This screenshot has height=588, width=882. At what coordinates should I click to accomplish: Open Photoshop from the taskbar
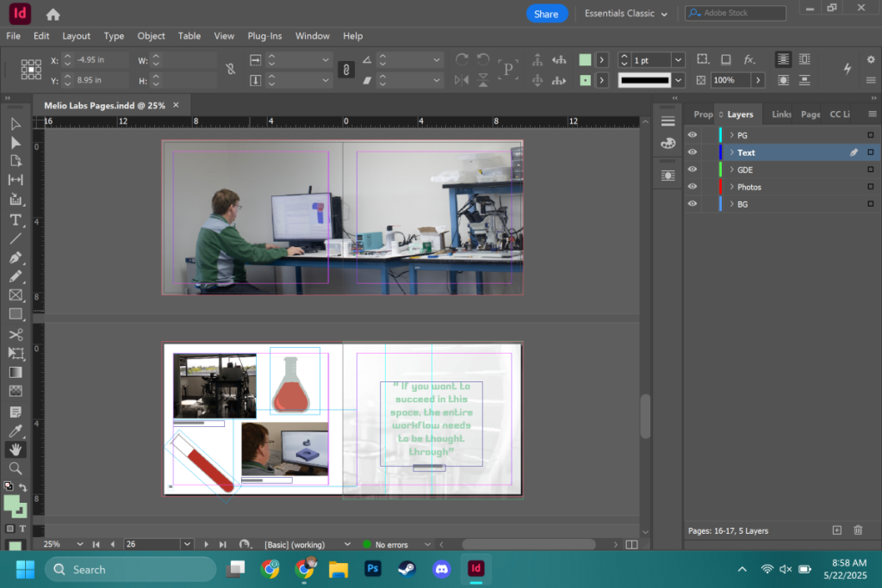pyautogui.click(x=373, y=569)
